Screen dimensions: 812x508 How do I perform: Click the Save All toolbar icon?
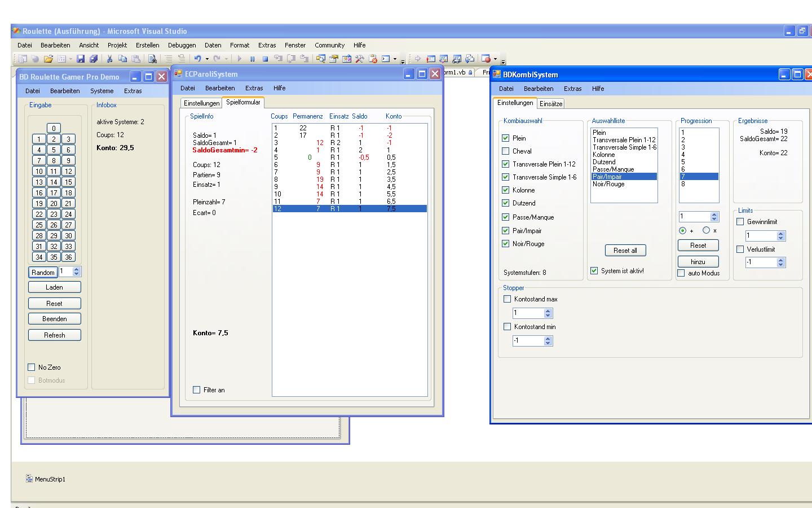click(x=94, y=59)
